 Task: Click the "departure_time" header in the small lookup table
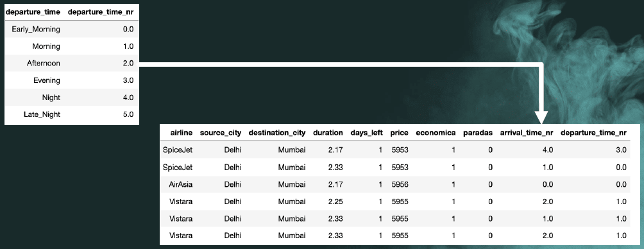click(33, 12)
